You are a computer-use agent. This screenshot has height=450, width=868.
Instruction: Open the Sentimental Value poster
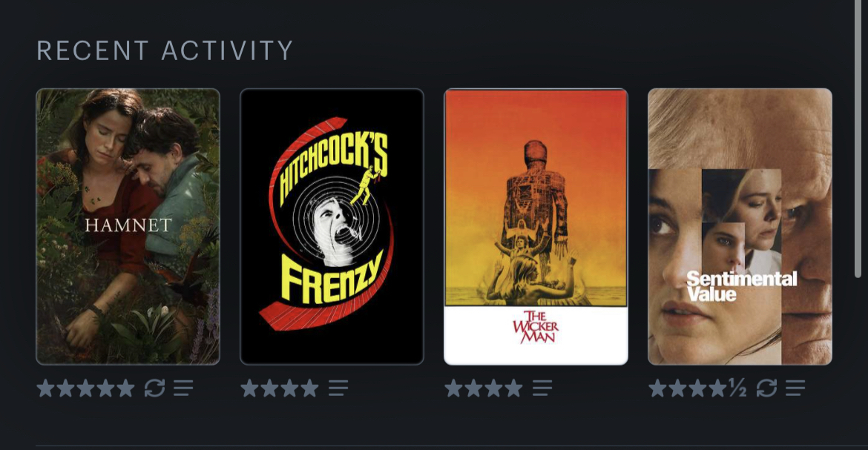[740, 226]
